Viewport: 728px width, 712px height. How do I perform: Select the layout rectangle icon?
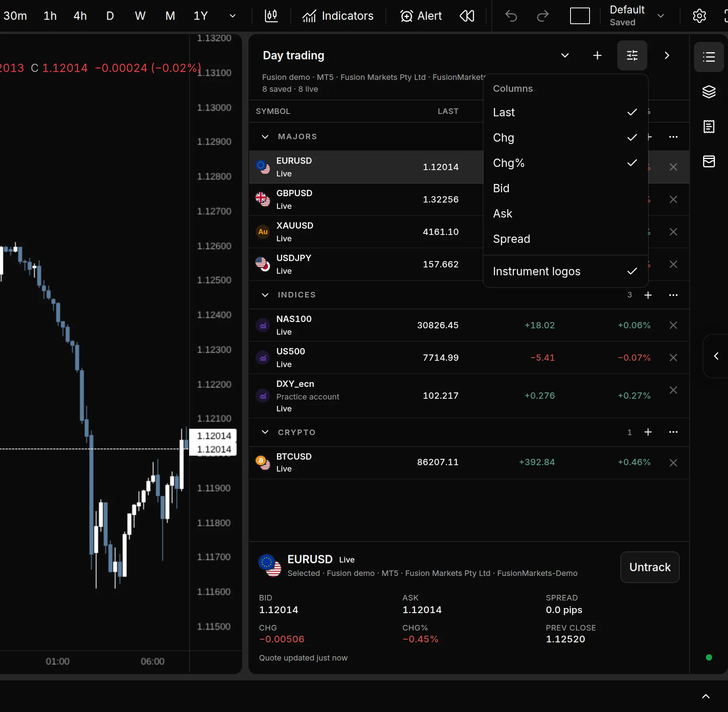click(580, 16)
